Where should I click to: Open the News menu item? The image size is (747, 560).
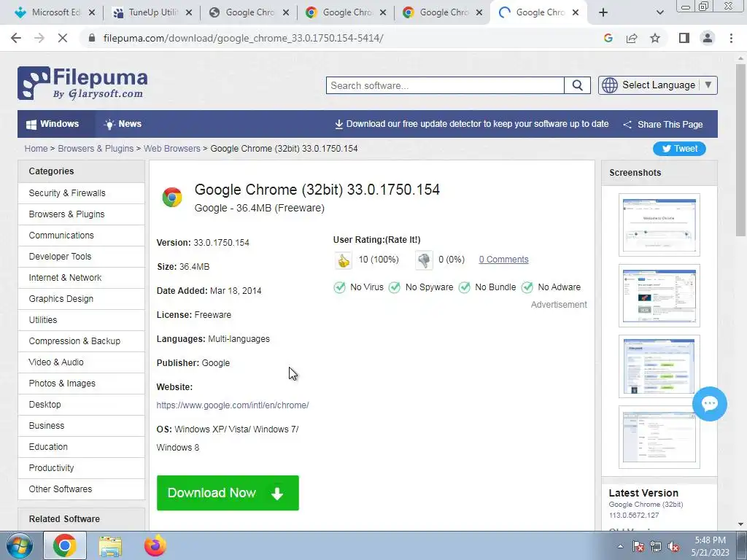tap(123, 124)
